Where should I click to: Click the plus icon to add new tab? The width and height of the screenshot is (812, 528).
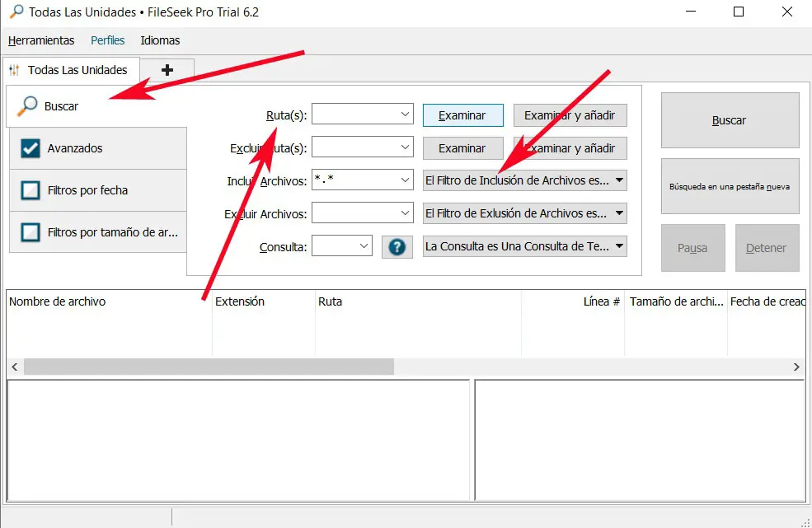pyautogui.click(x=167, y=70)
